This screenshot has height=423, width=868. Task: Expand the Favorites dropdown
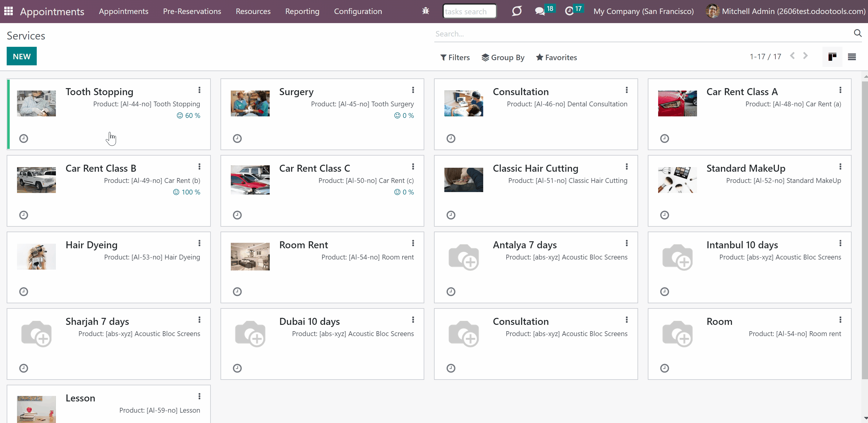coord(556,57)
